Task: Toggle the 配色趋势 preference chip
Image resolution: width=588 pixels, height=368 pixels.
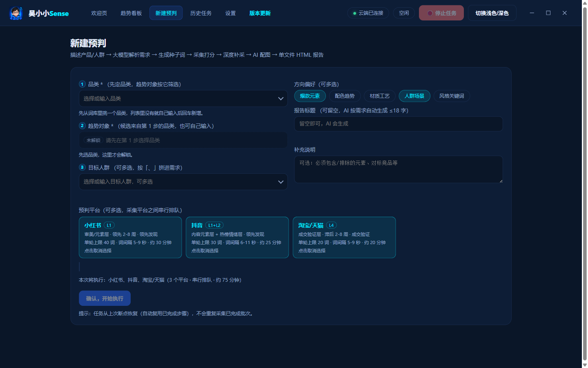Action: 345,96
